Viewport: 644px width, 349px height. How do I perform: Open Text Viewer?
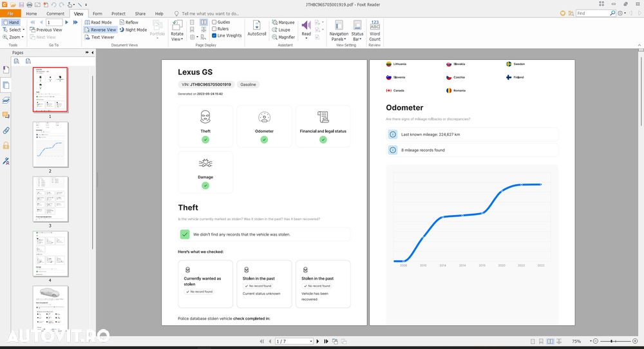[99, 37]
